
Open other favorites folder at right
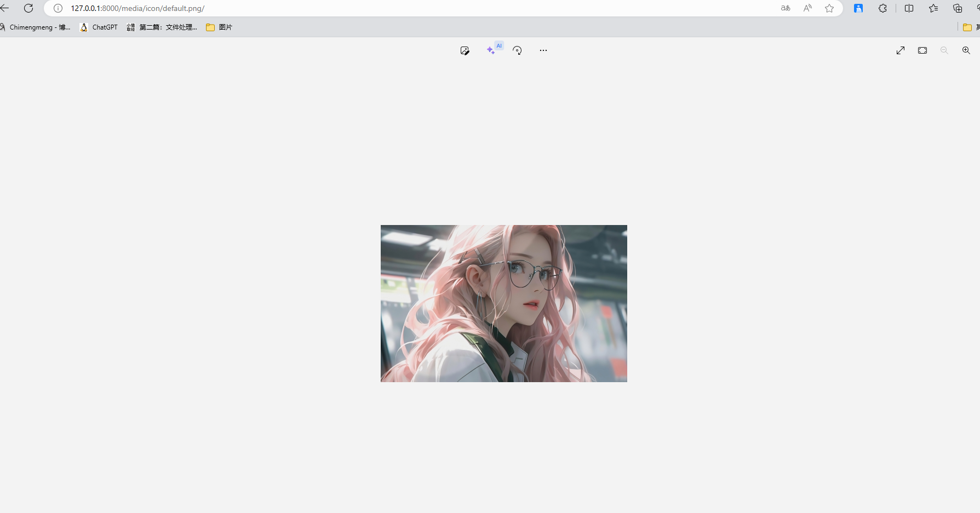(971, 27)
